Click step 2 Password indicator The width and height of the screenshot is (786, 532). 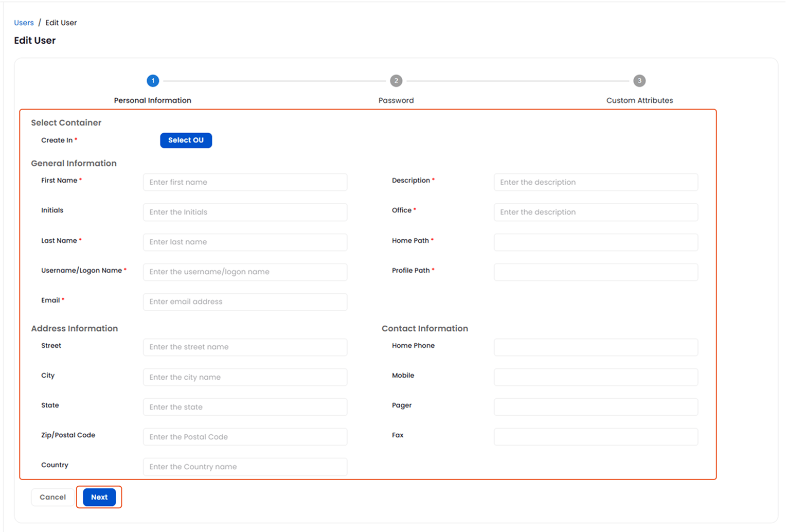point(396,80)
